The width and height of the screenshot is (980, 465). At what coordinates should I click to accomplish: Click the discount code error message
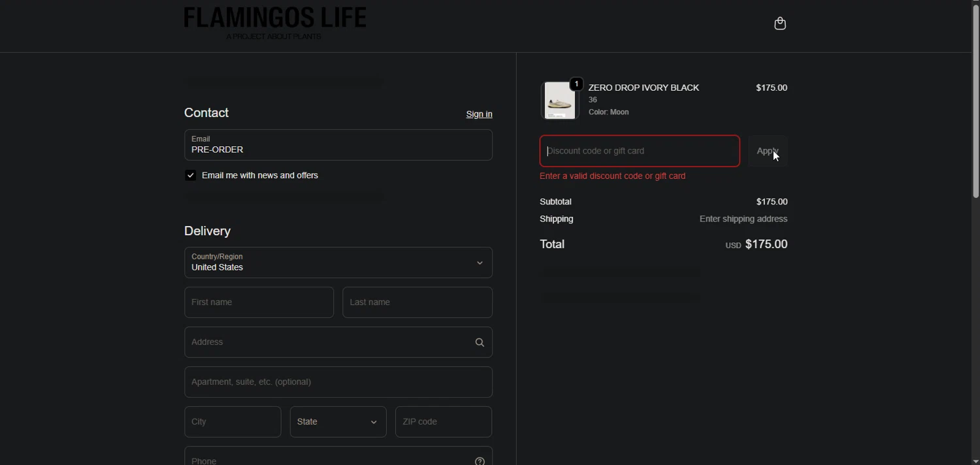click(613, 176)
